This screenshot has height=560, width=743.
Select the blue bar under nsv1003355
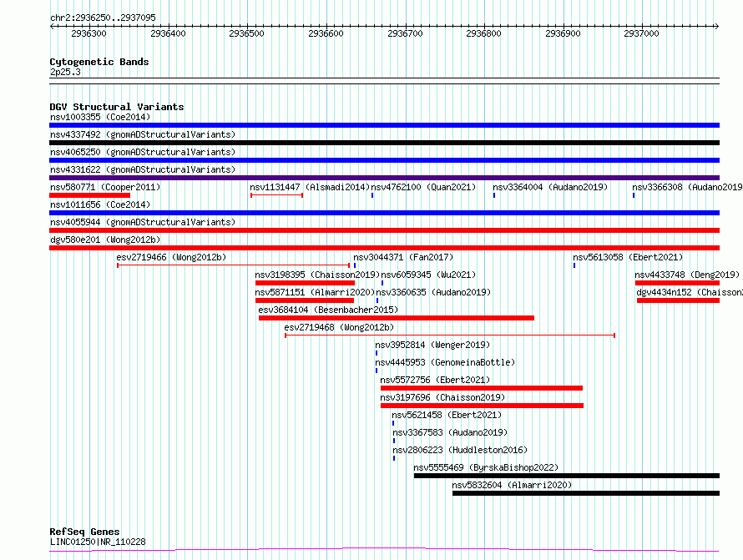[x=384, y=125]
